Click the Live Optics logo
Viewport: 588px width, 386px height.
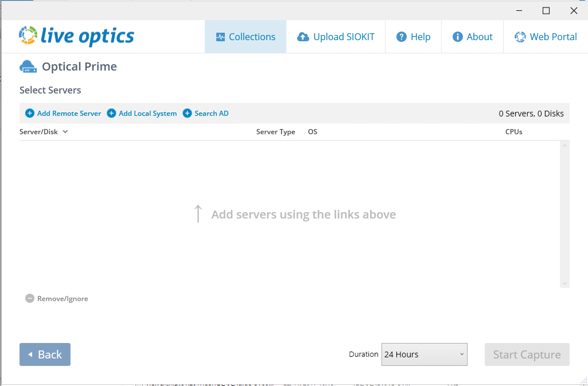[x=76, y=36]
